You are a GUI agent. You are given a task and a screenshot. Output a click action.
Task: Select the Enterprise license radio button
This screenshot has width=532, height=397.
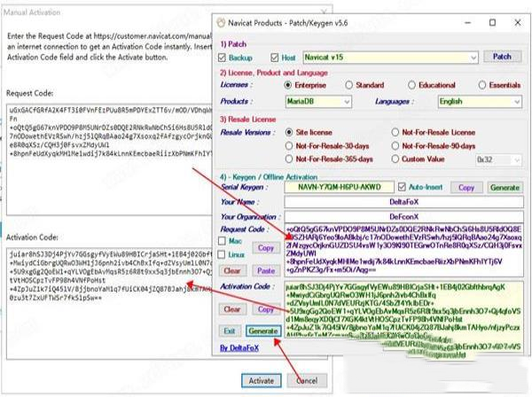[287, 85]
